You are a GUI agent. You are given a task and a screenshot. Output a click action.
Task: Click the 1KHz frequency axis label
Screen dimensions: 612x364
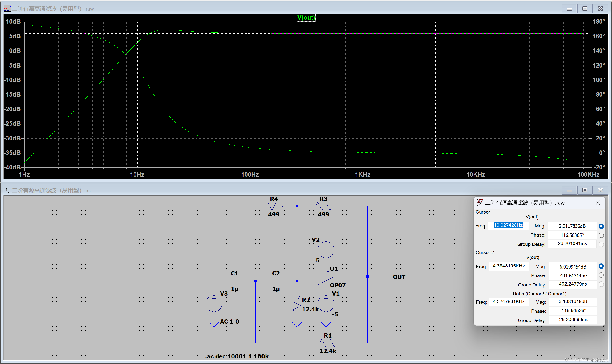coord(363,174)
